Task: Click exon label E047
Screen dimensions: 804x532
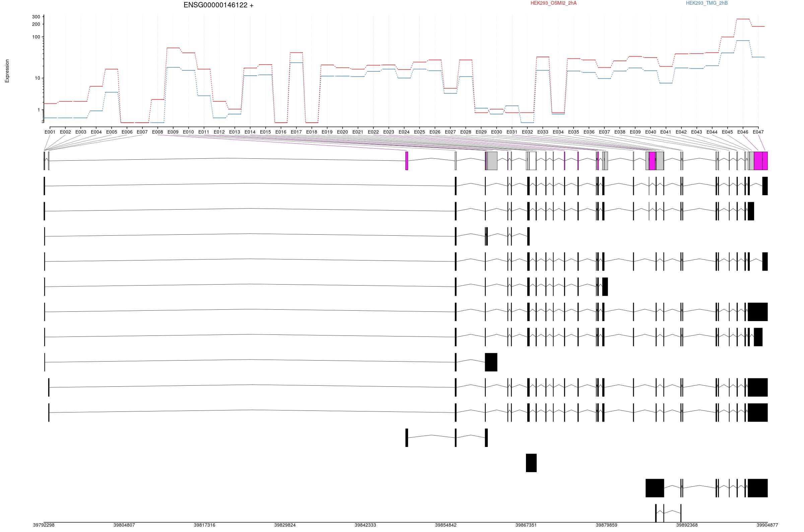Action: [x=758, y=132]
